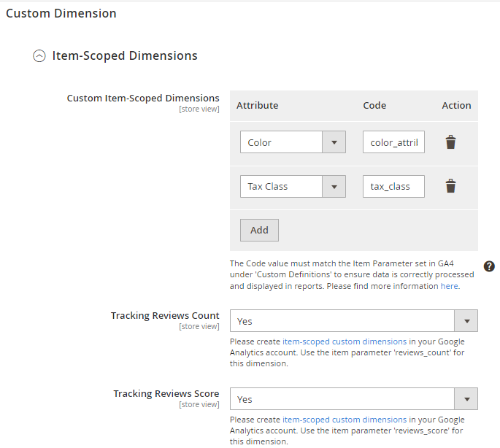
Task: Click the Add button
Action: pos(259,230)
